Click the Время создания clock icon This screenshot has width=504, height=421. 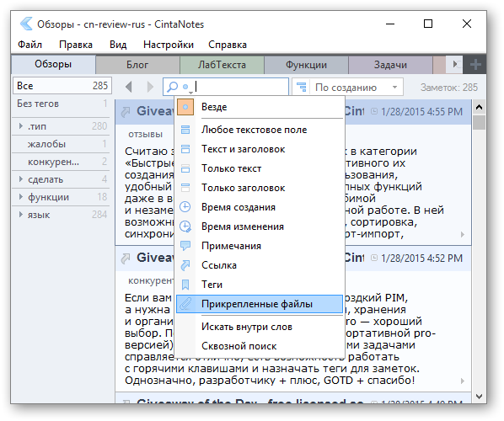[x=185, y=207]
